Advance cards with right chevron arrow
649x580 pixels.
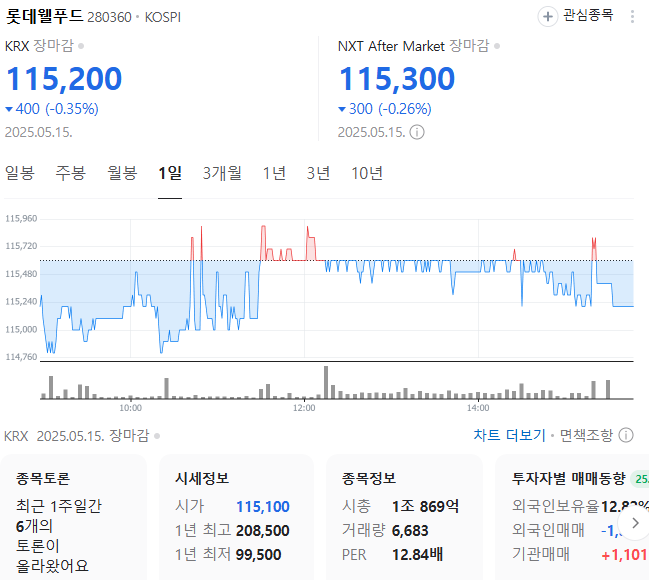click(635, 523)
